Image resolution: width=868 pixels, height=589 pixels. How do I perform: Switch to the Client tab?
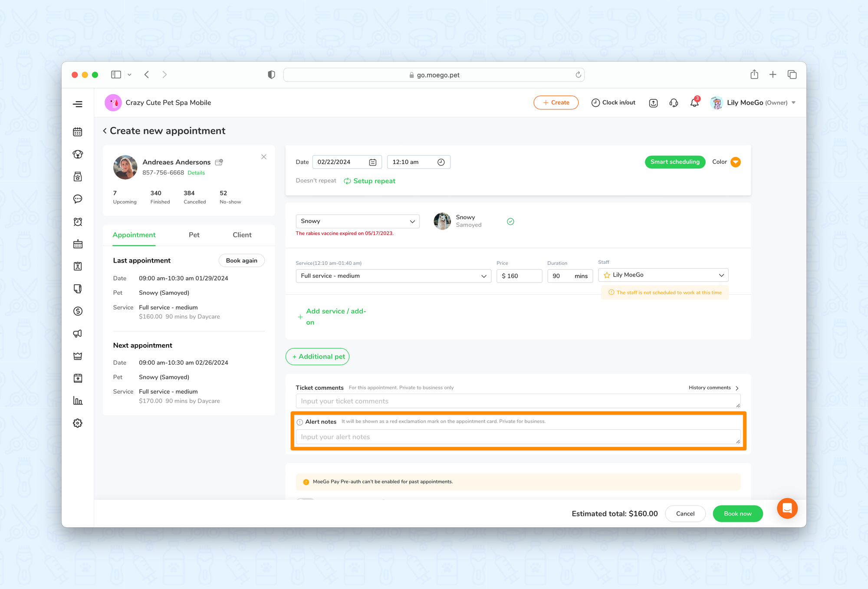coord(242,235)
